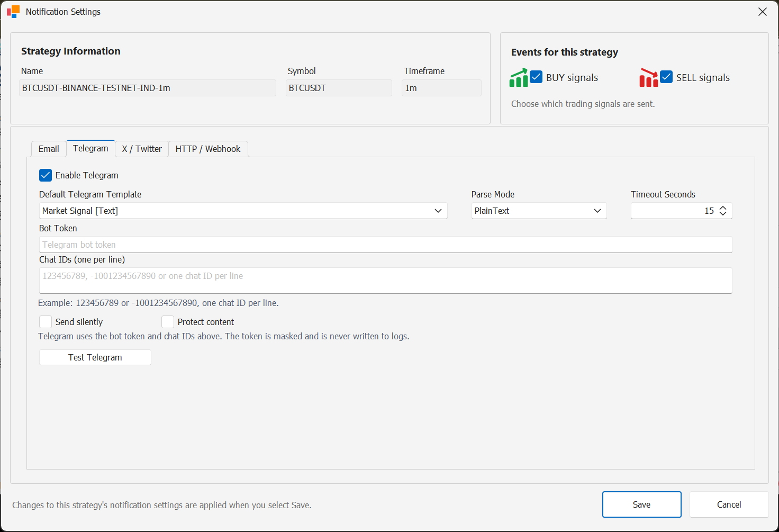Toggle the SELL signals checkbox
Viewport: 779px width, 532px height.
[666, 77]
